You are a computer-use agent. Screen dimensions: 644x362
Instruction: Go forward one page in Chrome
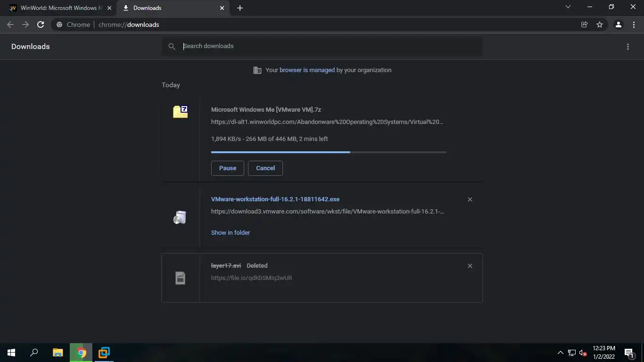tap(25, 25)
